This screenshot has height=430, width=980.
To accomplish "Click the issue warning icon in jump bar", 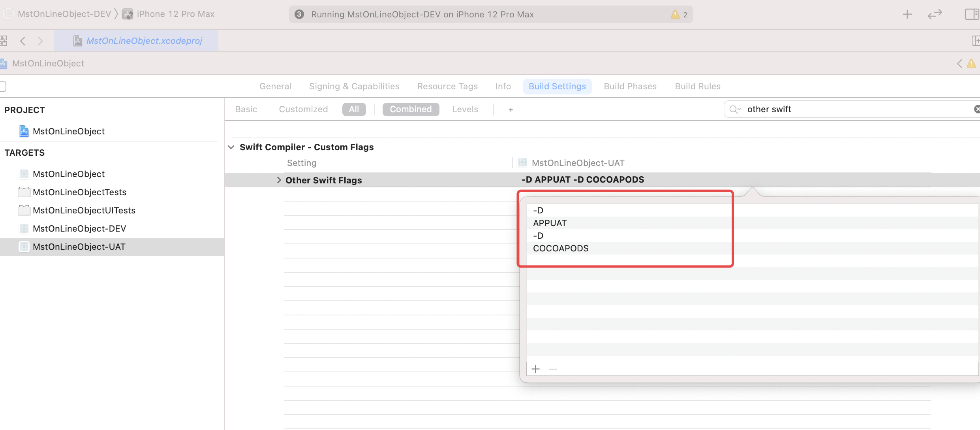I will pos(971,63).
